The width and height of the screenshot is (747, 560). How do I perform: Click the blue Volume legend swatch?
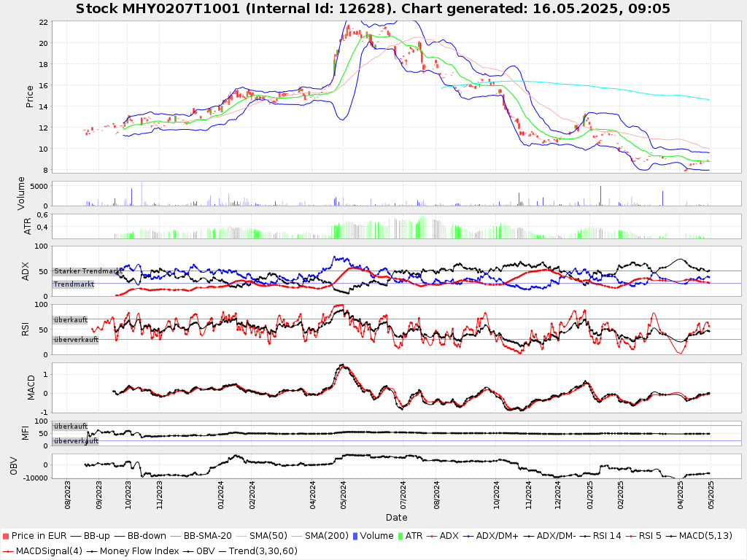(x=355, y=536)
